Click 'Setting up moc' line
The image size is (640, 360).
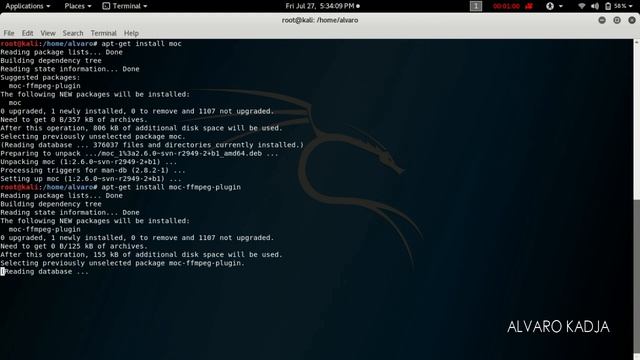pyautogui.click(x=91, y=179)
